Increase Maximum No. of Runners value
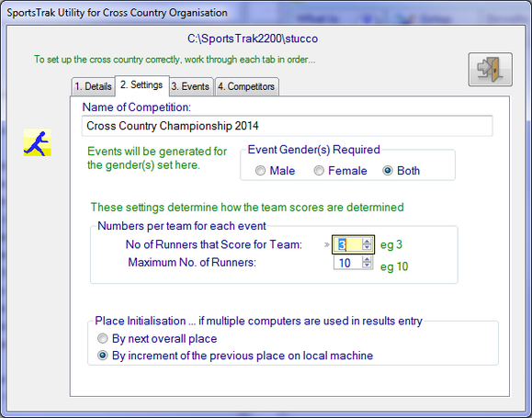This screenshot has height=418, width=532. click(367, 260)
